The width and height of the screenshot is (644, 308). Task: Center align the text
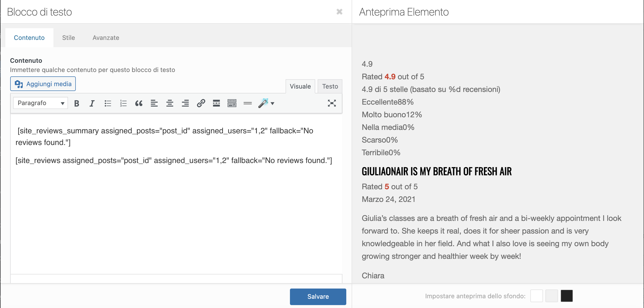click(x=170, y=103)
